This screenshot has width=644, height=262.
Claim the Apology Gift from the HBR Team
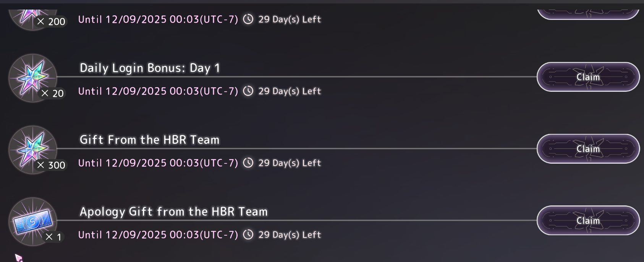click(x=588, y=221)
